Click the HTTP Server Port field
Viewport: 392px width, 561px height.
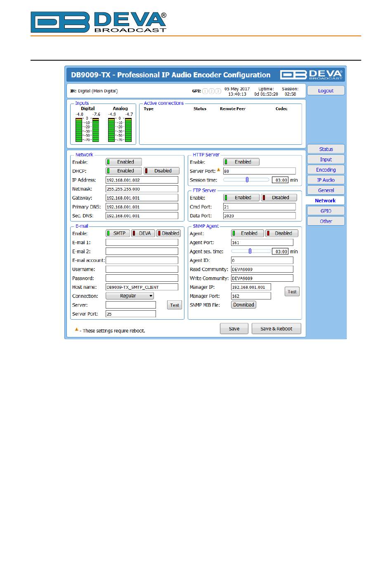(x=260, y=171)
